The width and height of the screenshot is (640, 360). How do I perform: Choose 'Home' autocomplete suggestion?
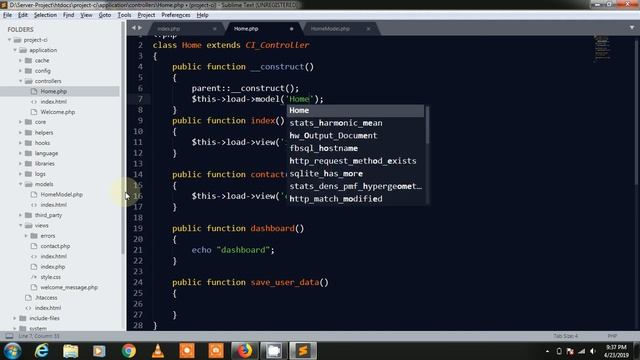click(356, 111)
